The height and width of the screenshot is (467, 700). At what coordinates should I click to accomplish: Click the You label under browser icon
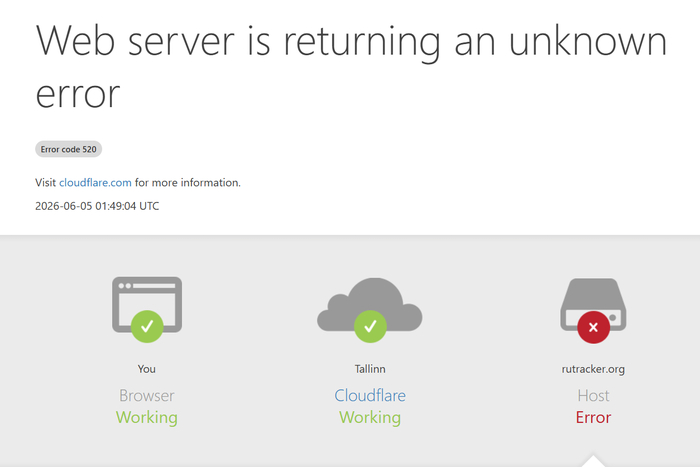[147, 369]
